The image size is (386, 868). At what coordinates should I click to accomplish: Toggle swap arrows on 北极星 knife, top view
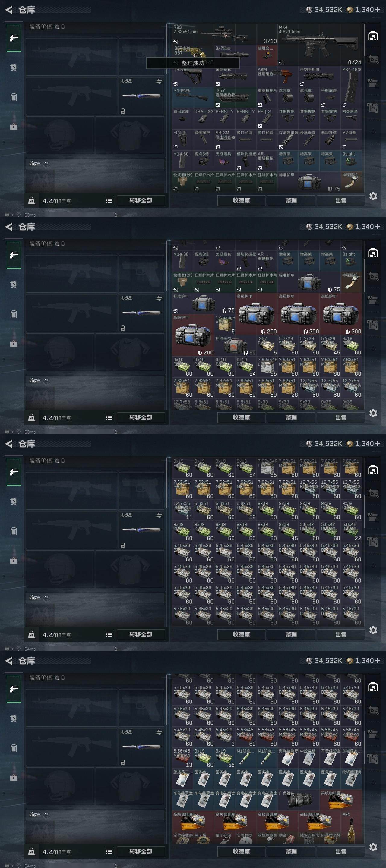(159, 82)
